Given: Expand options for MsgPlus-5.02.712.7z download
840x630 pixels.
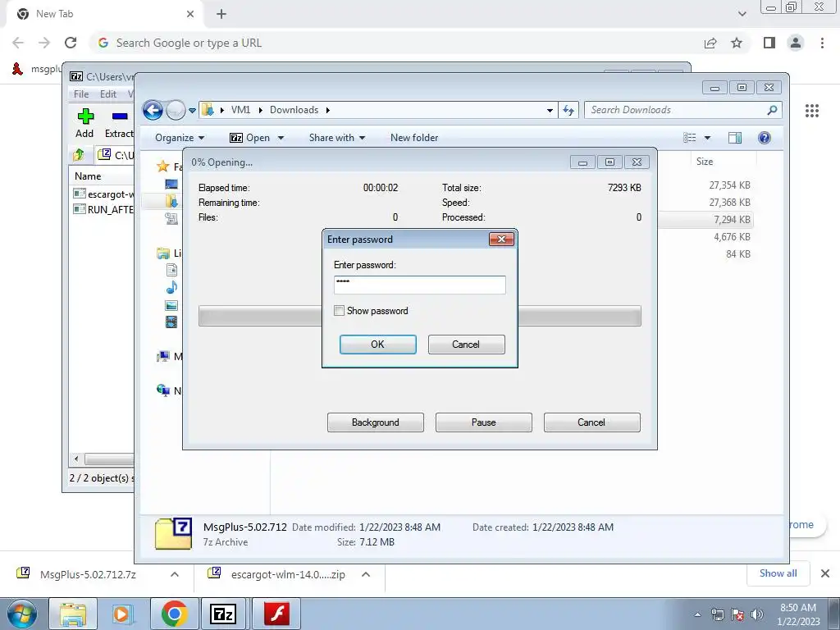Looking at the screenshot, I should [x=175, y=574].
